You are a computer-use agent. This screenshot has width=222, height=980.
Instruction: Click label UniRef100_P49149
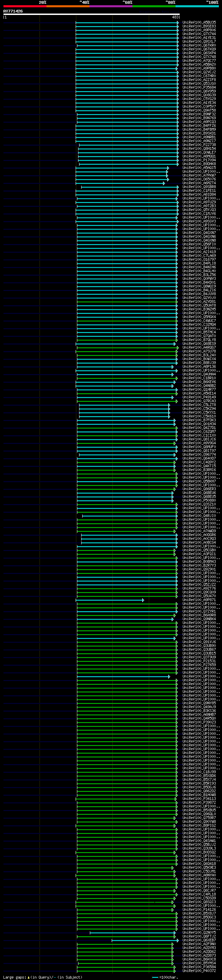coord(199,397)
